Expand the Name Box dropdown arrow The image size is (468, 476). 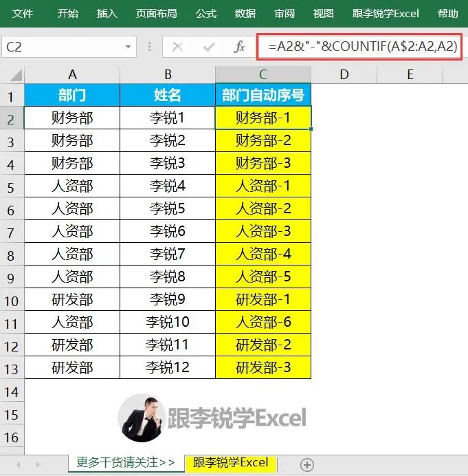[129, 47]
